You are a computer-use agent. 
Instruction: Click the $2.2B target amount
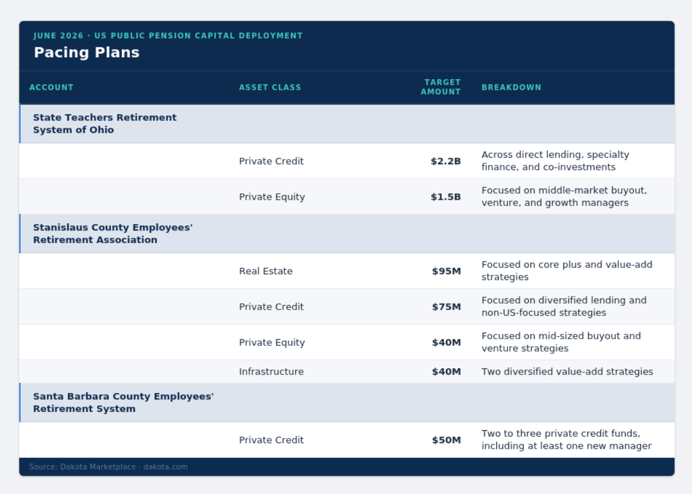click(x=446, y=161)
